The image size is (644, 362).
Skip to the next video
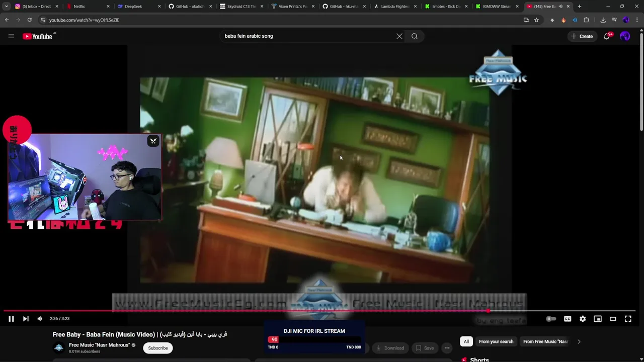(x=26, y=319)
